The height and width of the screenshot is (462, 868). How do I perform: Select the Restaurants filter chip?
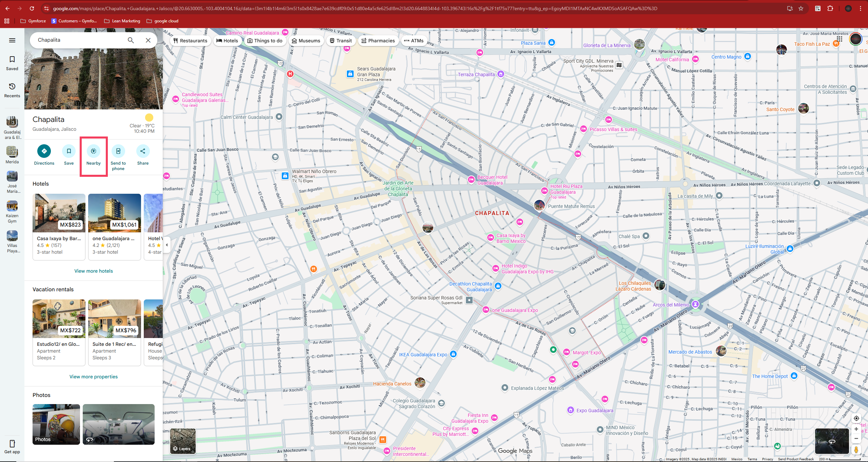click(x=190, y=41)
